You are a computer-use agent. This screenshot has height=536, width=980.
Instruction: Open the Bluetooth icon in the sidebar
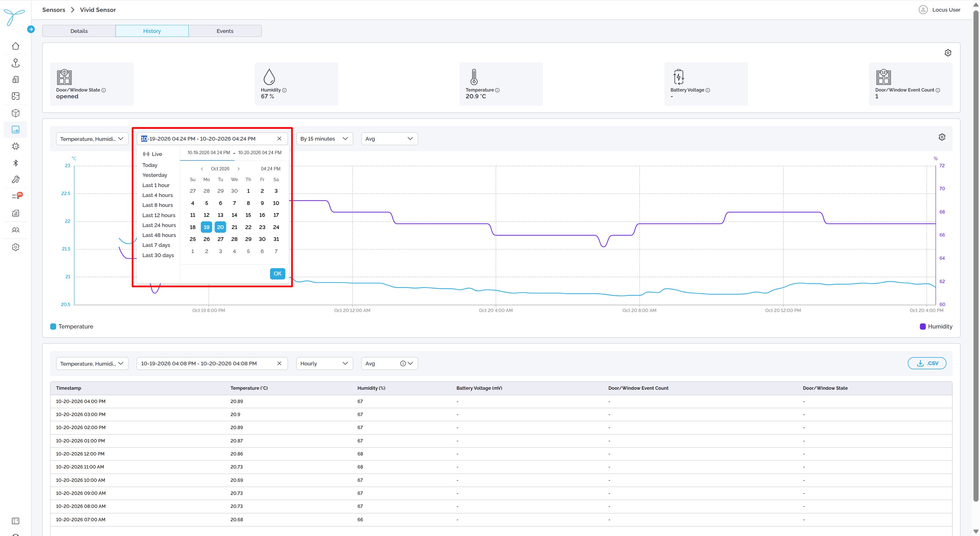[16, 163]
